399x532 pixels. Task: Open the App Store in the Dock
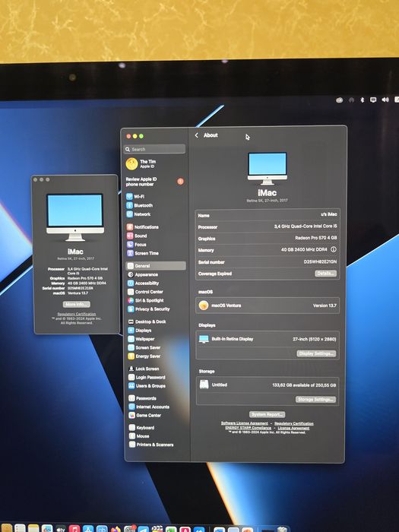88,529
